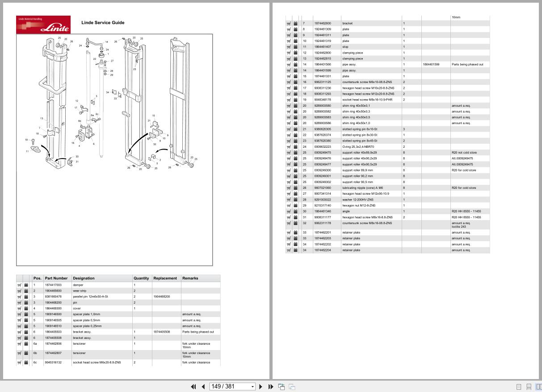Click the stock availability icon for pos 7 bracket

pyautogui.click(x=295, y=23)
